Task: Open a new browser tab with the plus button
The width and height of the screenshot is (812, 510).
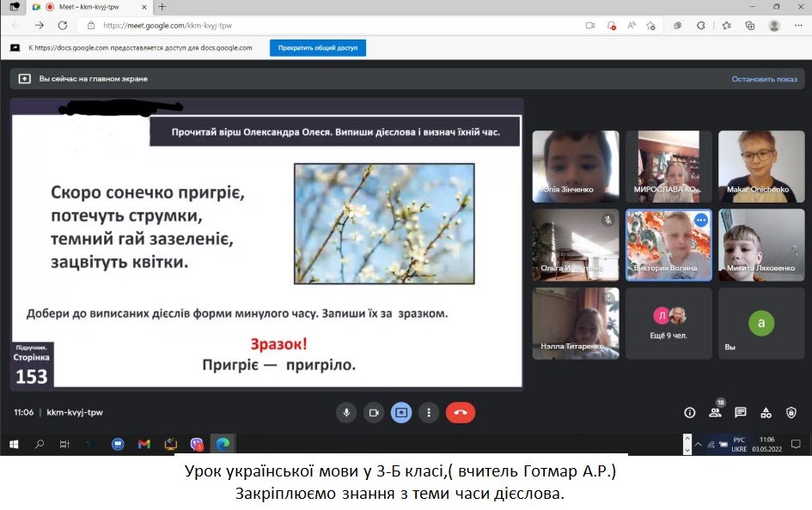Action: pos(162,7)
